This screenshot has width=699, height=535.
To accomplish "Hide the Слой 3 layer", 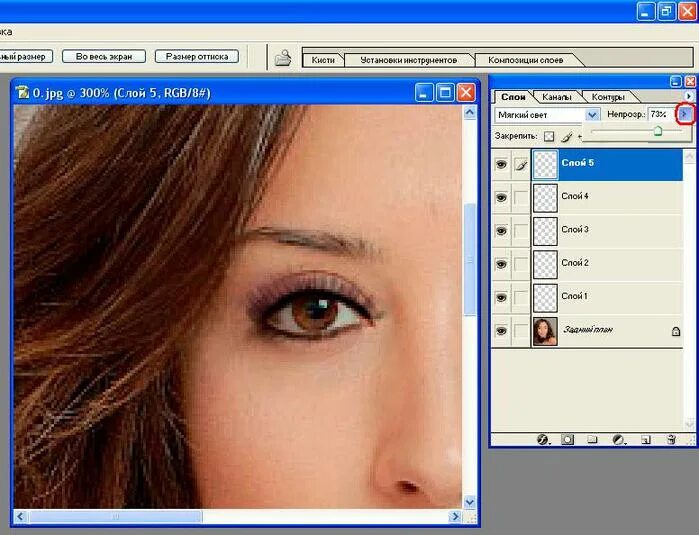I will point(501,231).
